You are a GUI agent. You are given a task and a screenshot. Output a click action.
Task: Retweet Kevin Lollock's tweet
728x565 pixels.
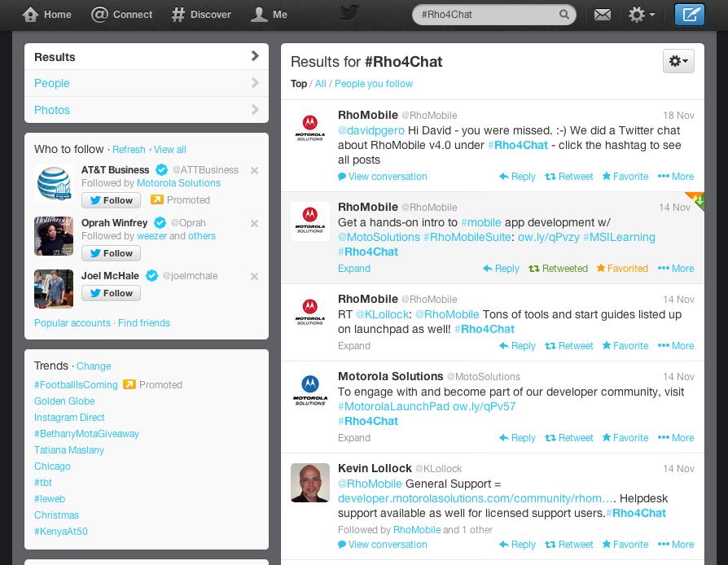pos(569,544)
